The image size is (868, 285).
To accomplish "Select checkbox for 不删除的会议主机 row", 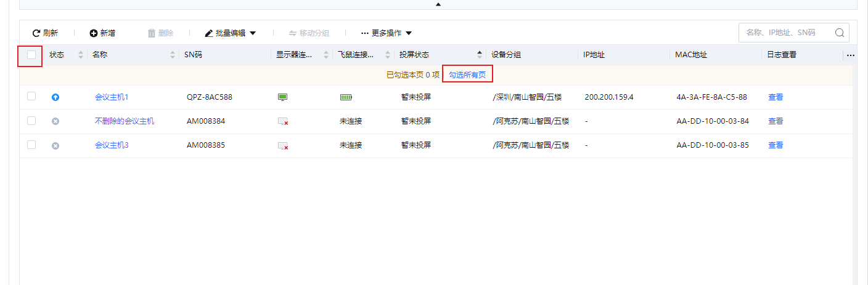I will click(31, 121).
